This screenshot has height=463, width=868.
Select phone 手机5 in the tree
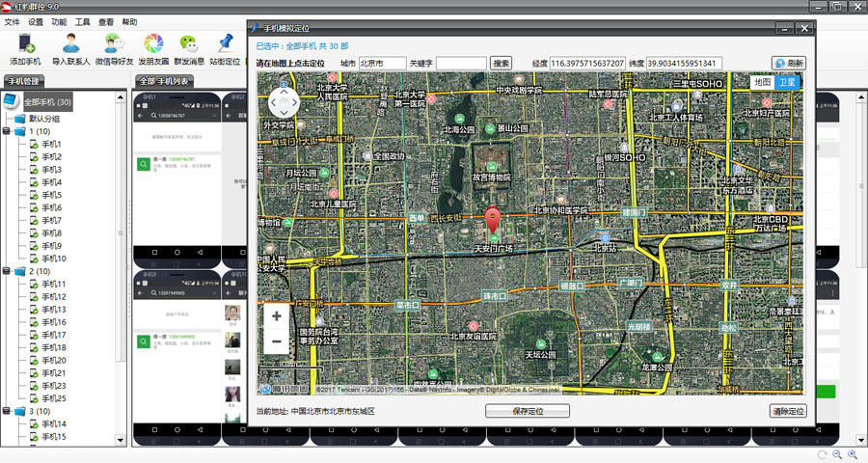coord(51,195)
